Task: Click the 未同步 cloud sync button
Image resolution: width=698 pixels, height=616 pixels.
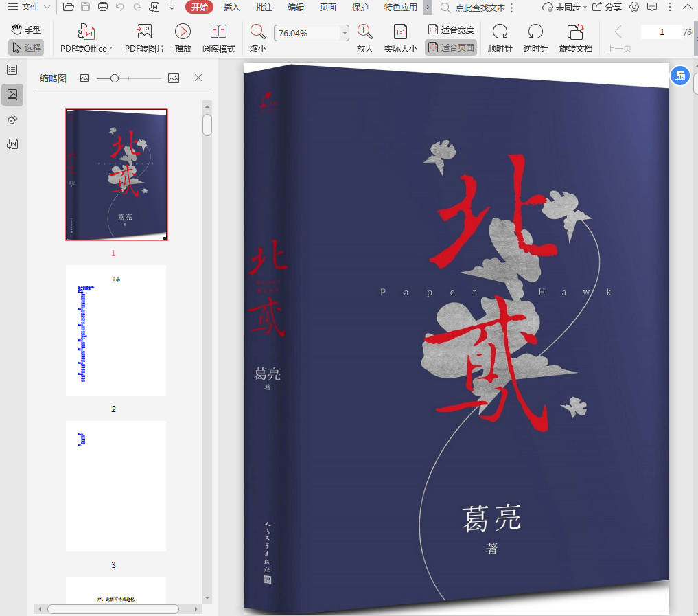Action: [x=564, y=7]
